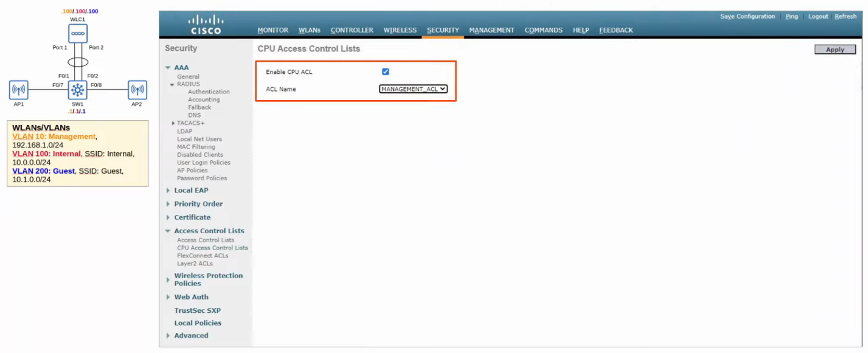Click the AP1 access point icon

coord(19,90)
